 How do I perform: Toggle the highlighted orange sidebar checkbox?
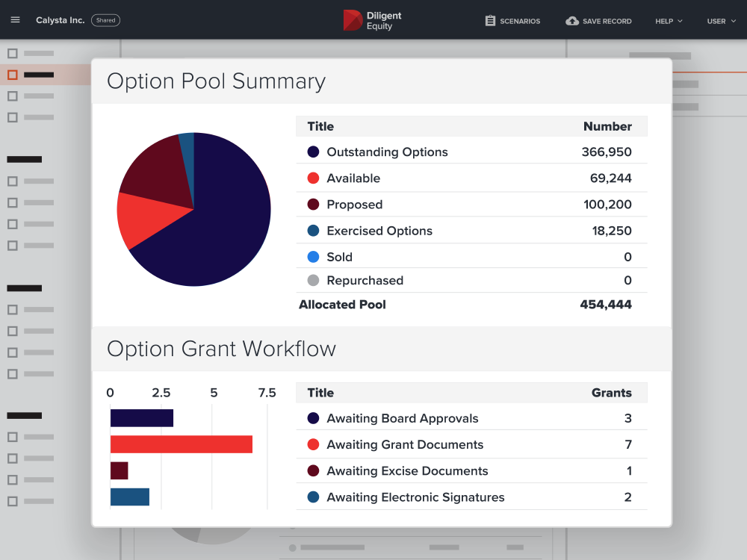coord(13,75)
